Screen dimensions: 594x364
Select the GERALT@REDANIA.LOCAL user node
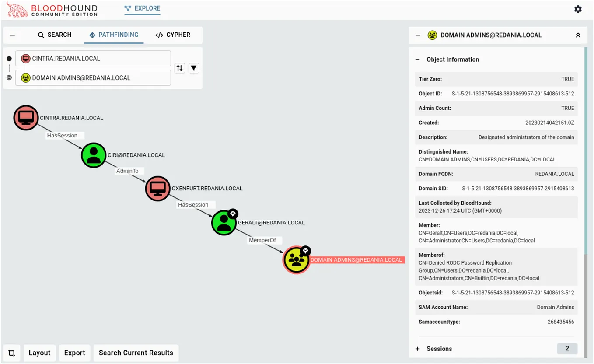[224, 222]
